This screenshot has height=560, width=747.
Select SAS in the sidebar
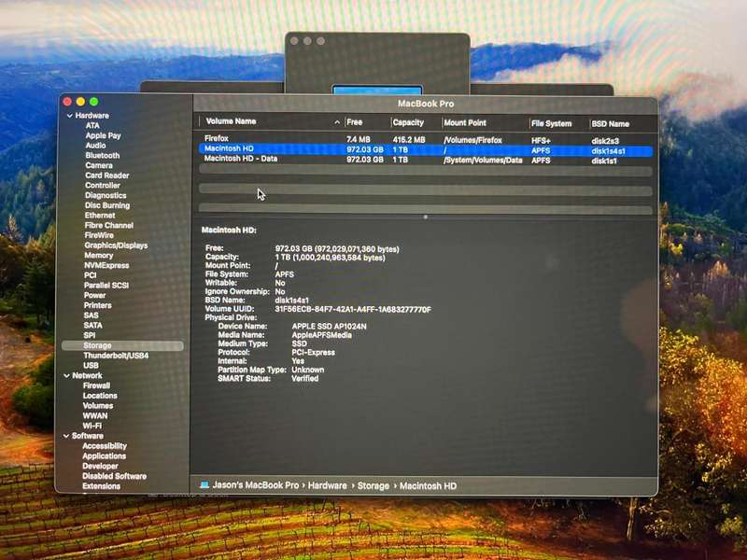[x=91, y=315]
